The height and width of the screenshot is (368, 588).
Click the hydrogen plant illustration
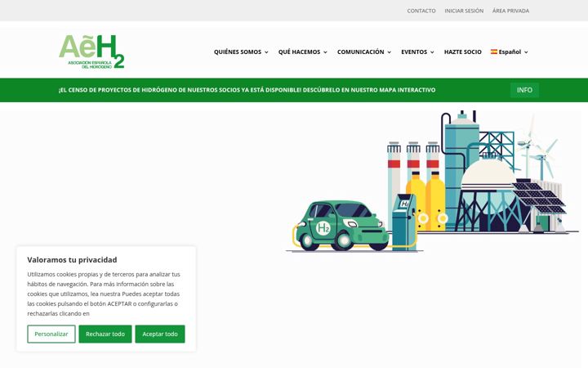pyautogui.click(x=432, y=181)
